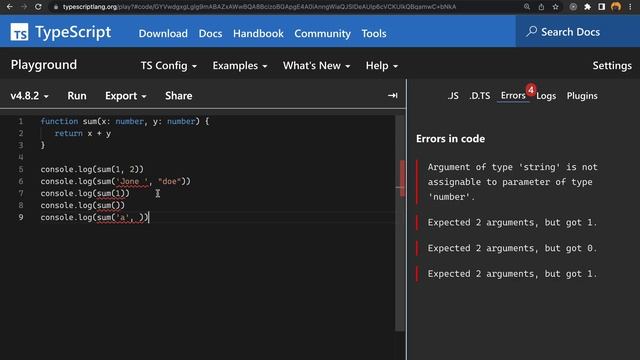Expand the Examples dropdown
The width and height of the screenshot is (640, 360).
point(240,66)
